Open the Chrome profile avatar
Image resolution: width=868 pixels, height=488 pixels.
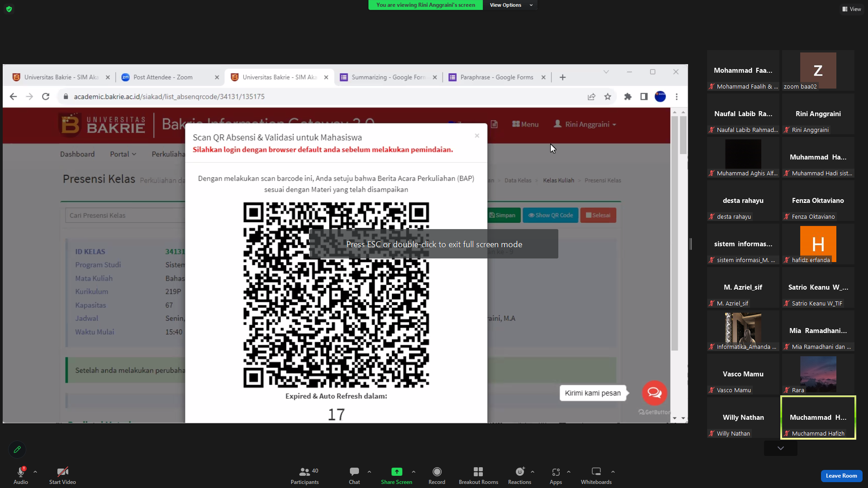coord(660,97)
